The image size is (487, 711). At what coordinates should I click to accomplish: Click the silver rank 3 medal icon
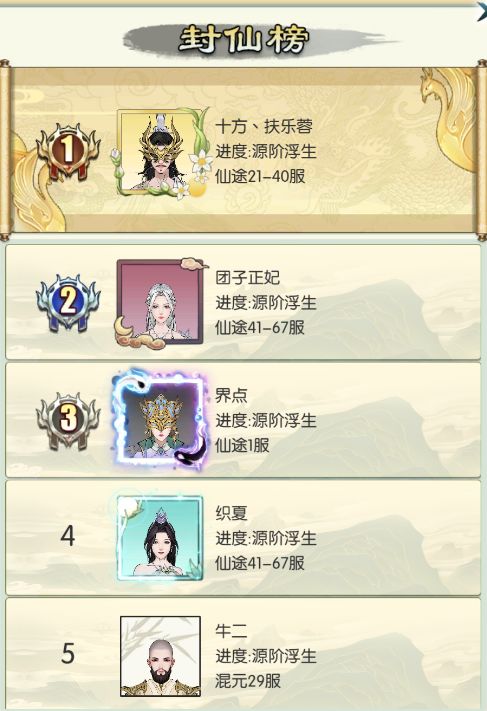point(68,420)
